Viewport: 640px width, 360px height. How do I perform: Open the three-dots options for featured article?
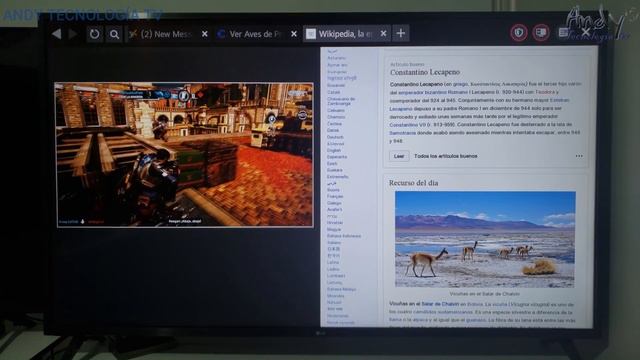coord(579,156)
